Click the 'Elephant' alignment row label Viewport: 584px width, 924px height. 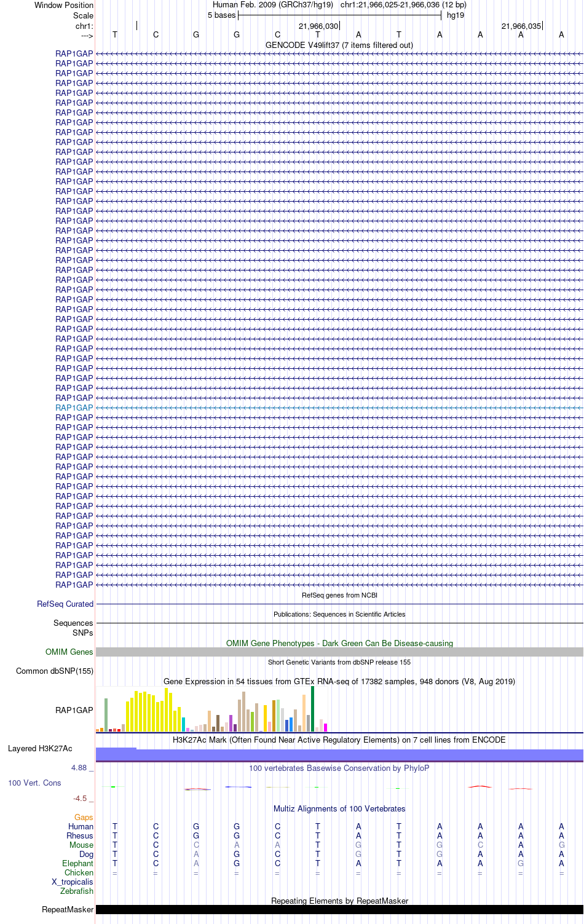[x=78, y=863]
